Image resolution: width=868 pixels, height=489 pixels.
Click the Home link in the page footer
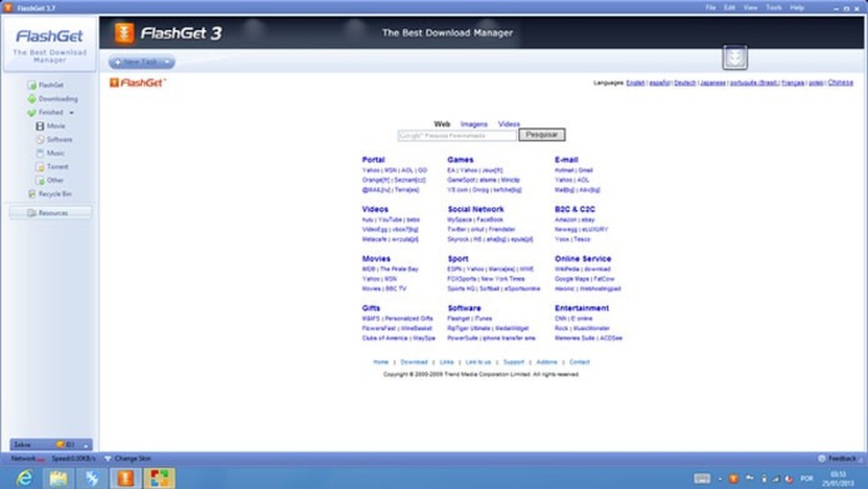[381, 362]
